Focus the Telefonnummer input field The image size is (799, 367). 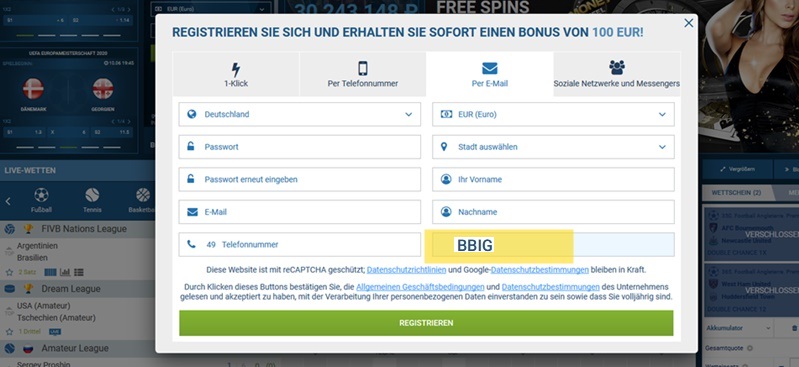coord(300,245)
